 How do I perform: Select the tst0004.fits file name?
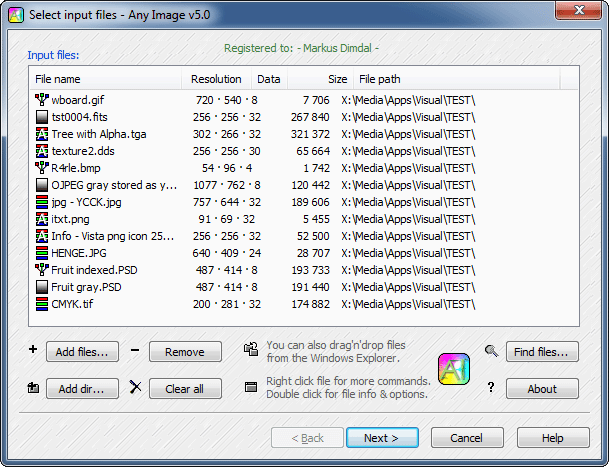click(80, 117)
